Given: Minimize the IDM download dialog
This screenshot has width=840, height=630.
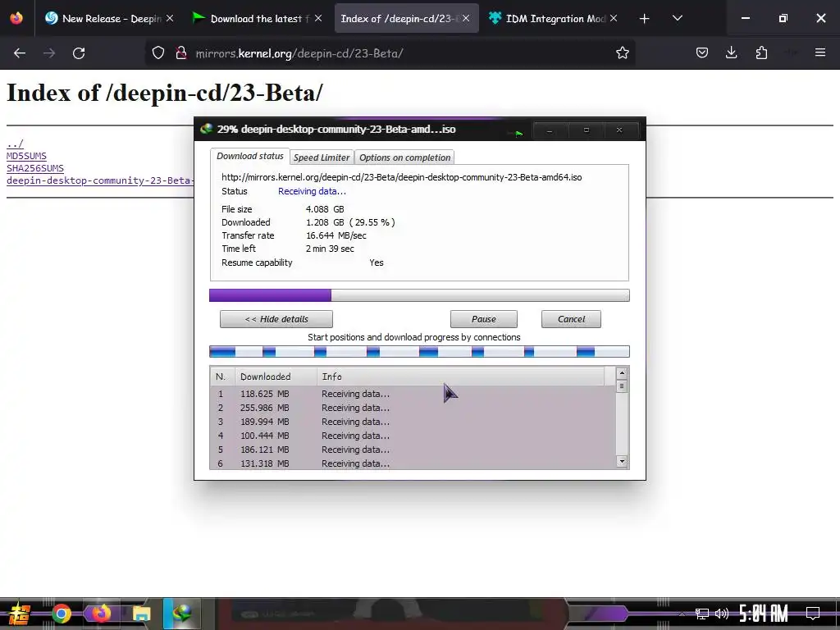Looking at the screenshot, I should click(x=550, y=130).
